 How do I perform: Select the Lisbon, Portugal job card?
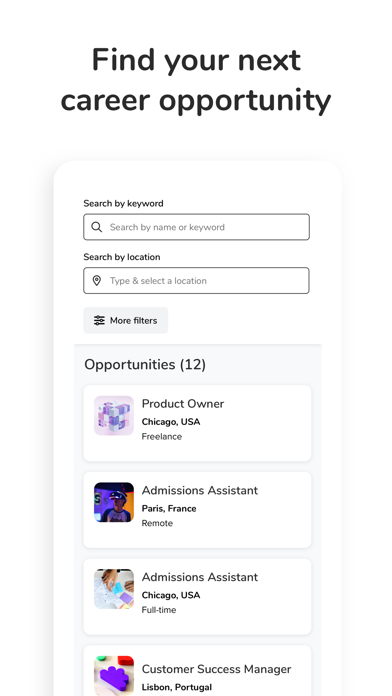[x=197, y=671]
